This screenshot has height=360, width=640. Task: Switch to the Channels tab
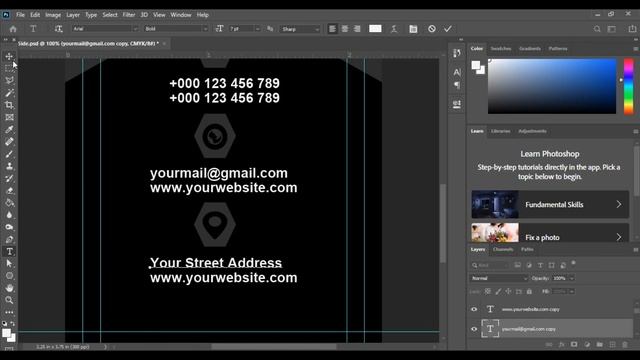[503, 249]
